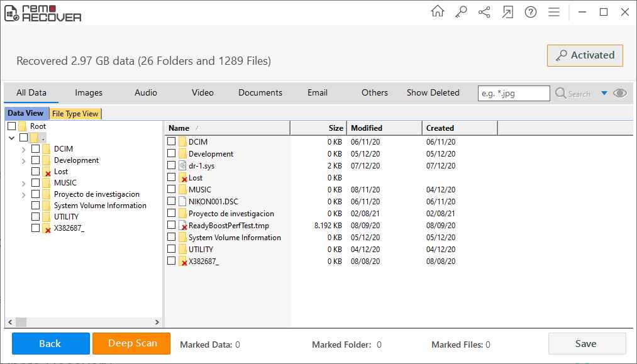This screenshot has width=637, height=364.
Task: Click the Deep Scan button
Action: click(x=131, y=343)
